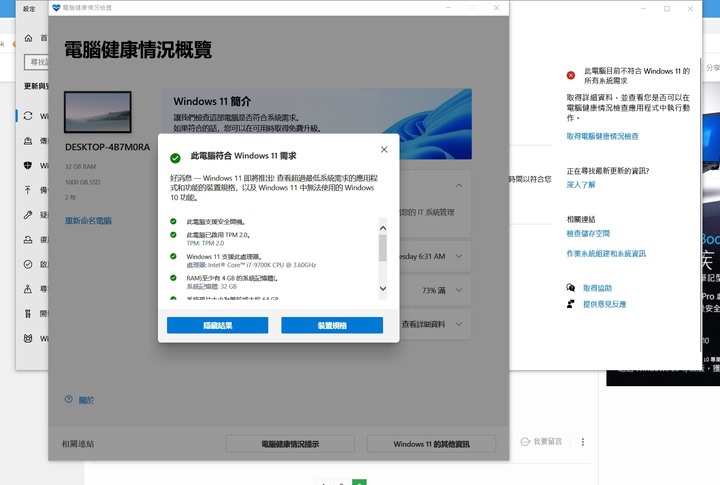
Task: Click the 取得協助 link
Action: point(597,288)
